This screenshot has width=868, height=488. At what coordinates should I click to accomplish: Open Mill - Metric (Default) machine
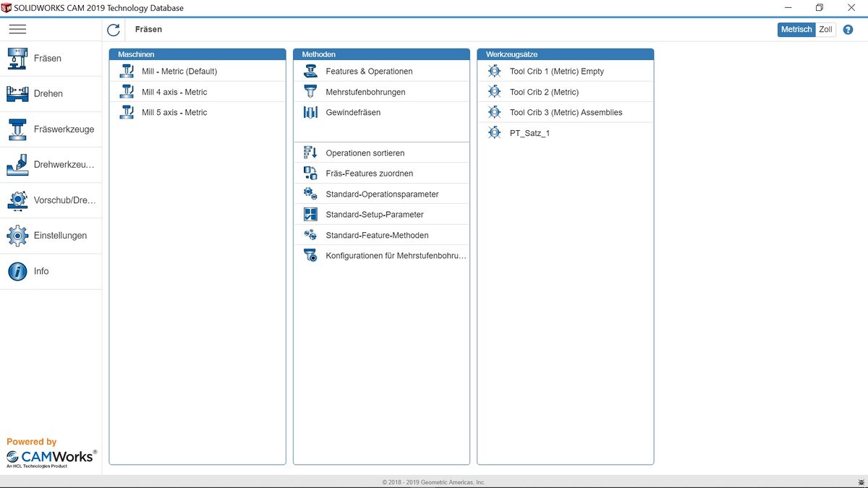[179, 72]
